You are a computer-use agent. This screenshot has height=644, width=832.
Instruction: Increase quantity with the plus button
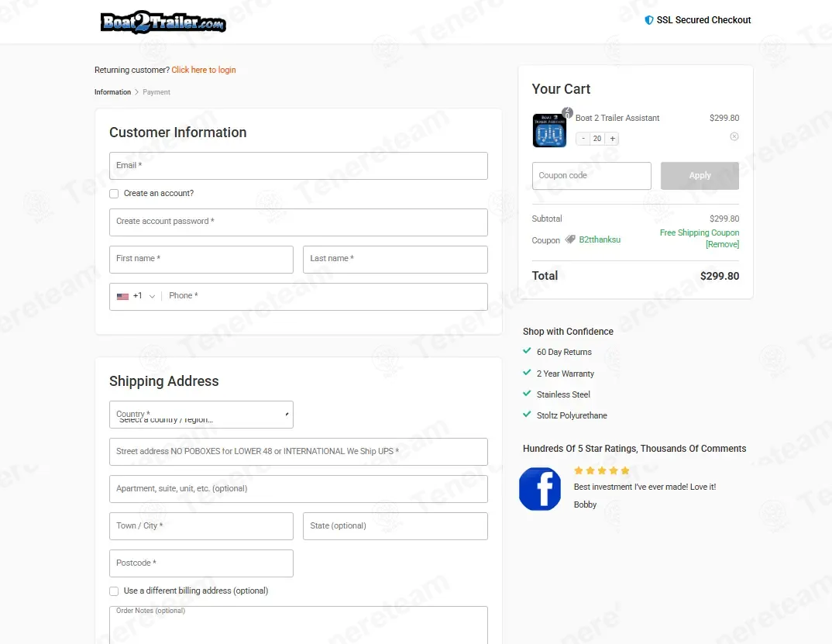tap(612, 139)
